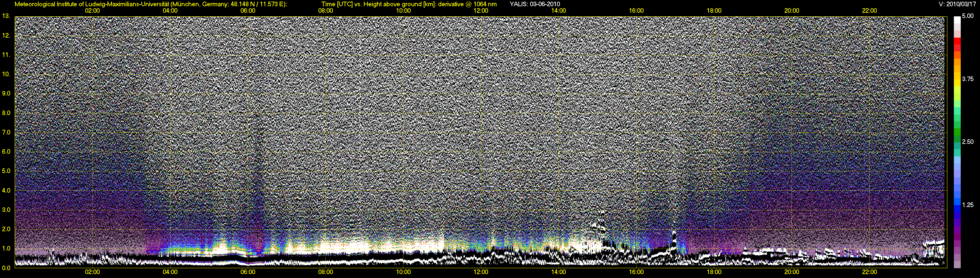This screenshot has width=980, height=278.
Task: Click the 16:00 label on the bottom time axis
Action: coord(636,272)
